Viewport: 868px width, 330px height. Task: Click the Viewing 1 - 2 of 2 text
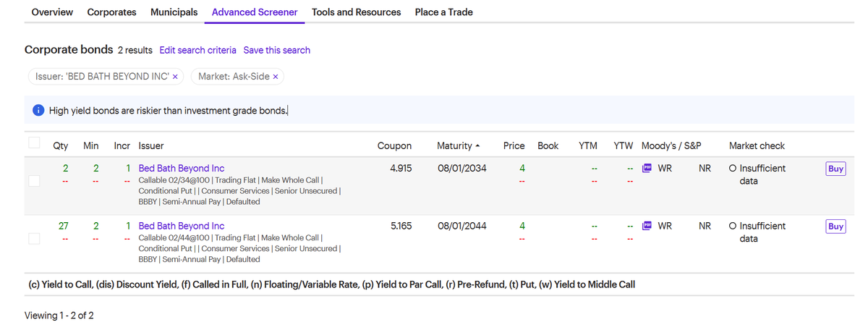59,316
